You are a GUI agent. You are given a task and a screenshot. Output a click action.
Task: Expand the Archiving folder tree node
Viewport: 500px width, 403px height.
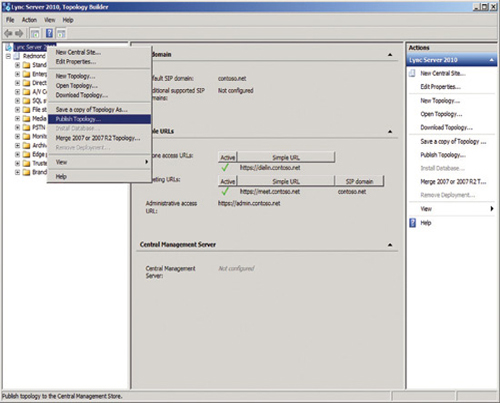coord(17,145)
